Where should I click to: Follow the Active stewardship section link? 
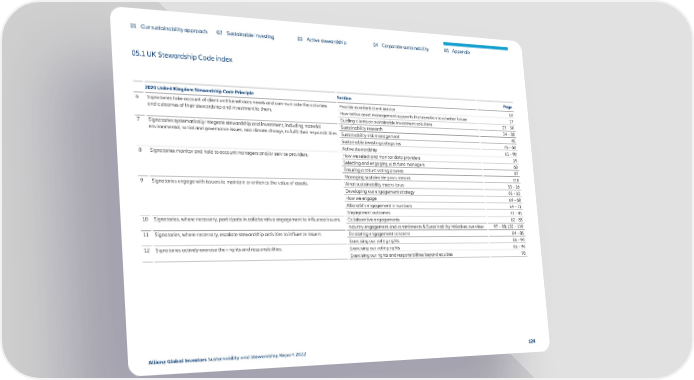click(x=359, y=150)
